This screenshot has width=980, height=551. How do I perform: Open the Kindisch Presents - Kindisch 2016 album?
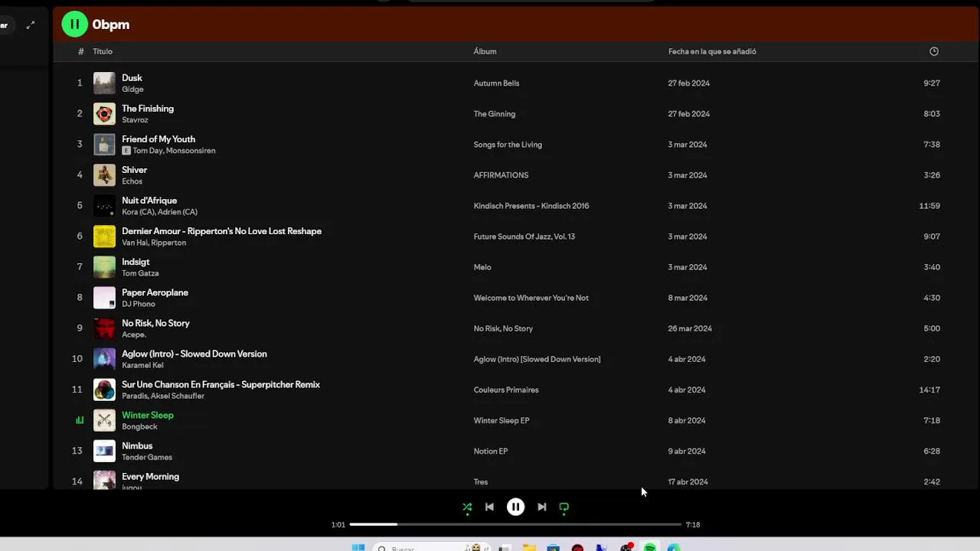click(x=531, y=205)
